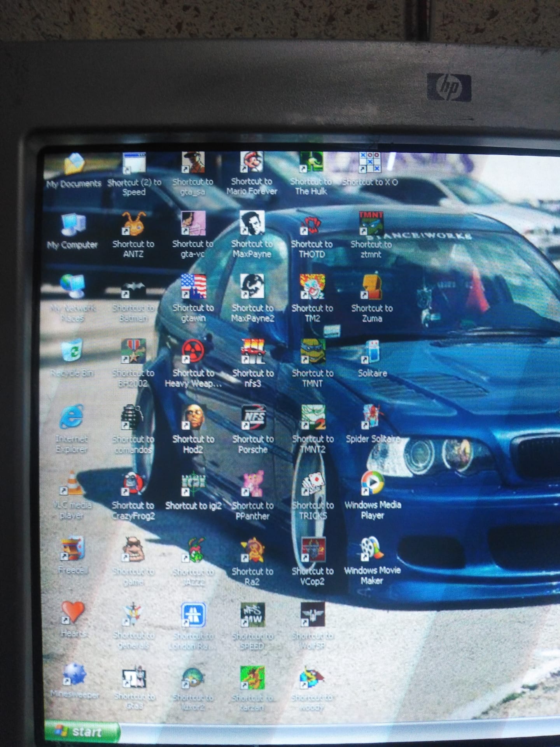Select the 'Shortcut to Porsche' NFS icon

pos(253,417)
